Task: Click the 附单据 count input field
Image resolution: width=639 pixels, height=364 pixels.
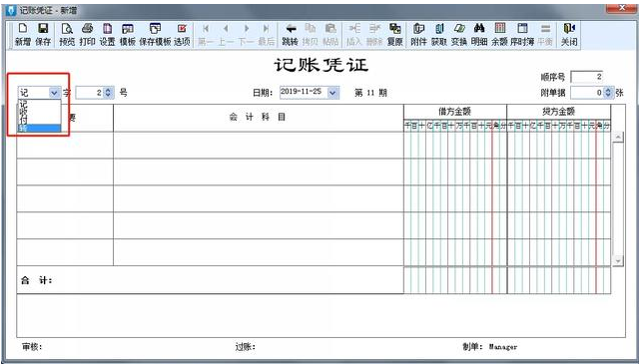Action: point(587,93)
